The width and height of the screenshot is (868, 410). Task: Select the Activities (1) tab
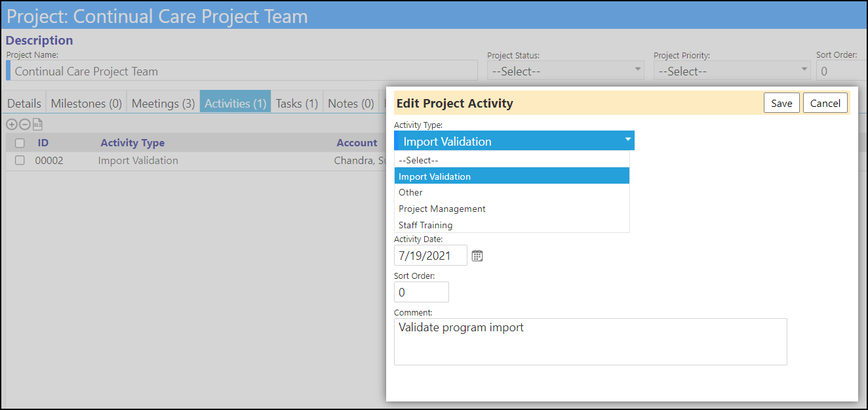pyautogui.click(x=235, y=103)
